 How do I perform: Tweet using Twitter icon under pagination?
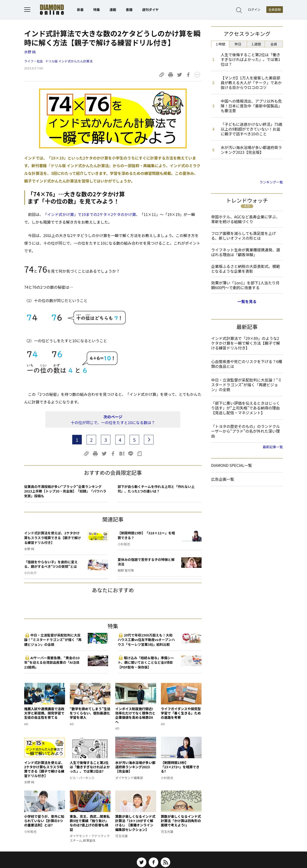click(x=104, y=453)
